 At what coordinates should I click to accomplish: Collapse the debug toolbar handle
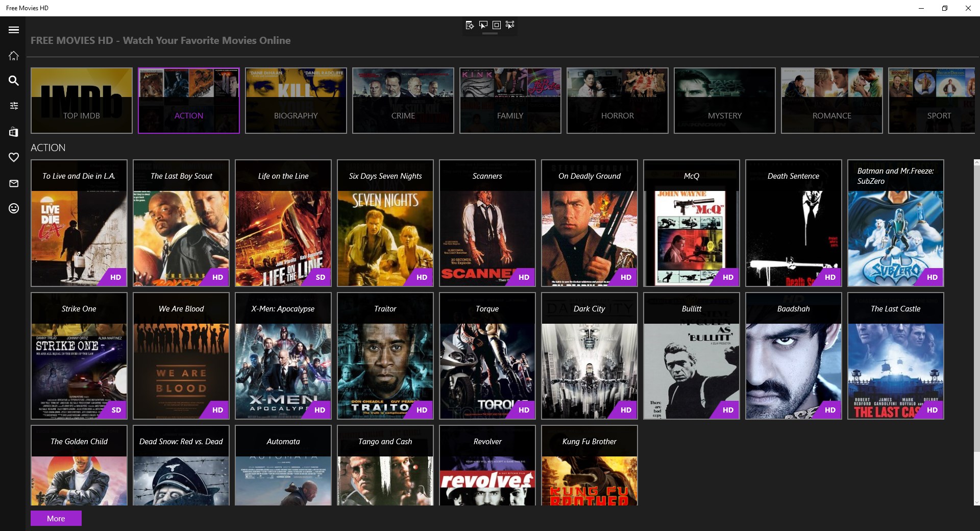(x=489, y=33)
